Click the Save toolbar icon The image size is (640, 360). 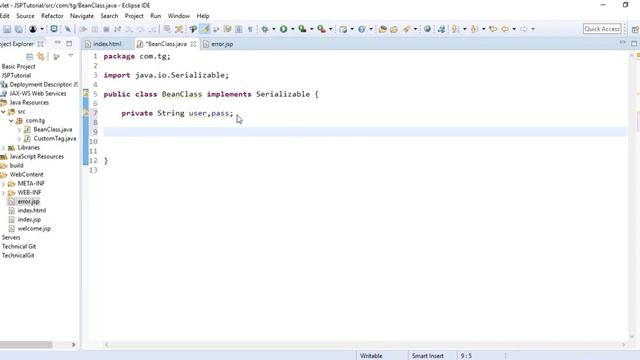pyautogui.click(x=7, y=29)
